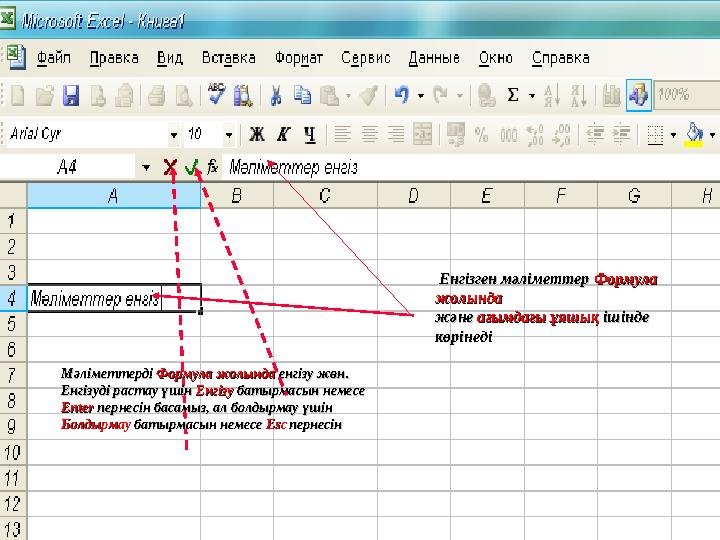The image size is (720, 540).
Task: Click the Format Painter brush icon
Action: coord(368,96)
